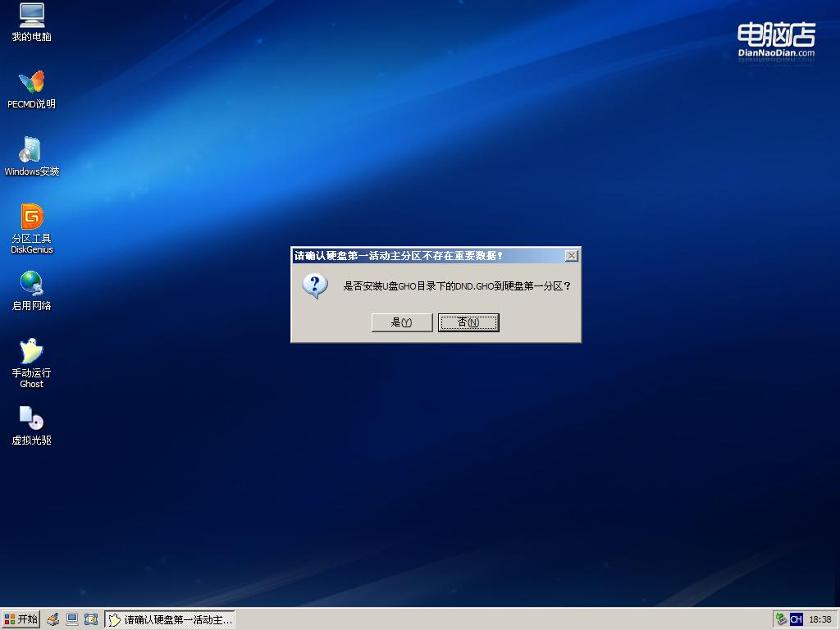This screenshot has height=630, width=840.
Task: Click the green tray utility icon
Action: point(780,619)
